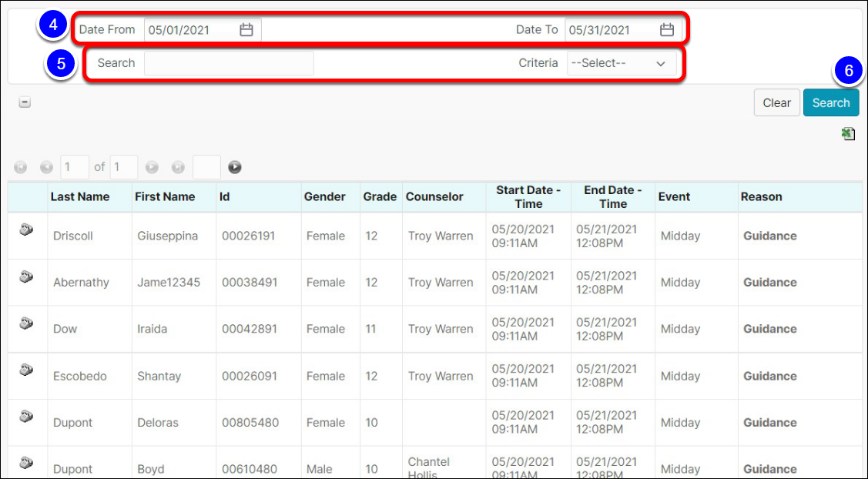Click Guidance reason in Dow row
Viewport: 868px width, 479px height.
point(770,329)
